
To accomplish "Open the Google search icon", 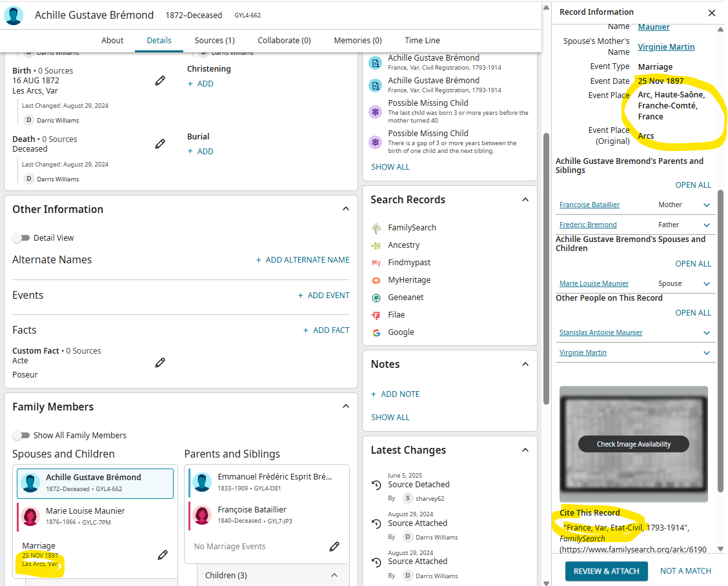I will pos(376,332).
